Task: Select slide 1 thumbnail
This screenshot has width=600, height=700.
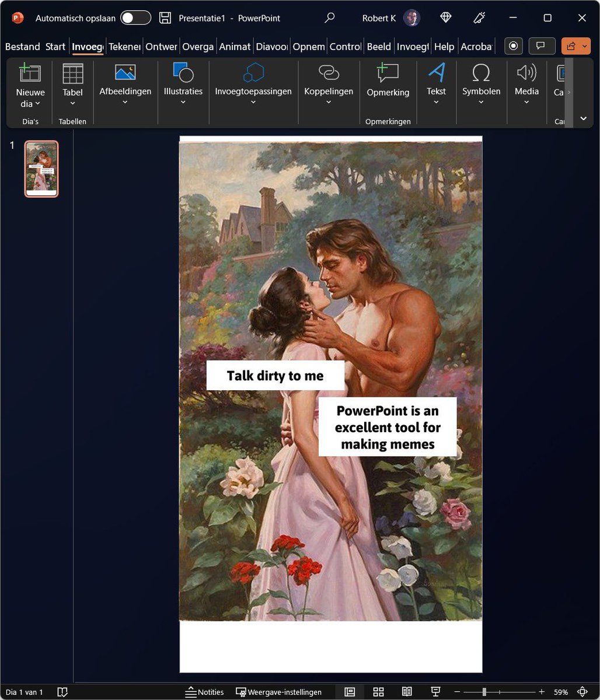Action: pos(41,169)
